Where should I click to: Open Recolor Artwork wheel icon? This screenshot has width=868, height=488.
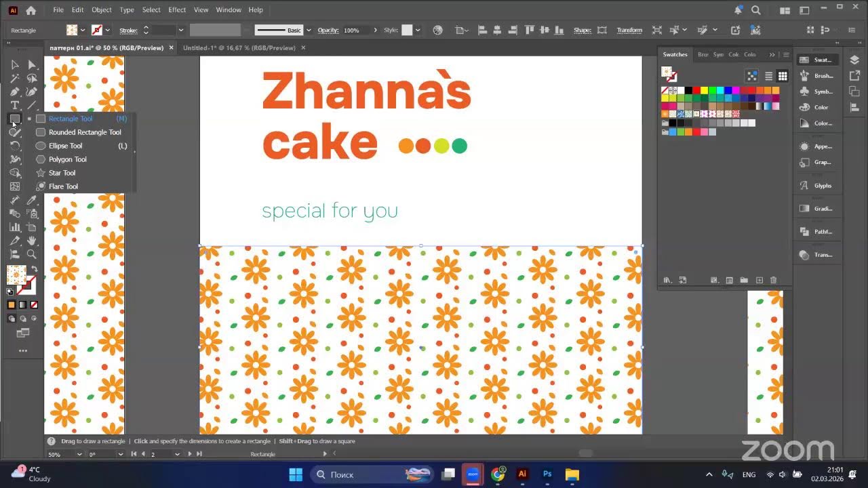(437, 30)
